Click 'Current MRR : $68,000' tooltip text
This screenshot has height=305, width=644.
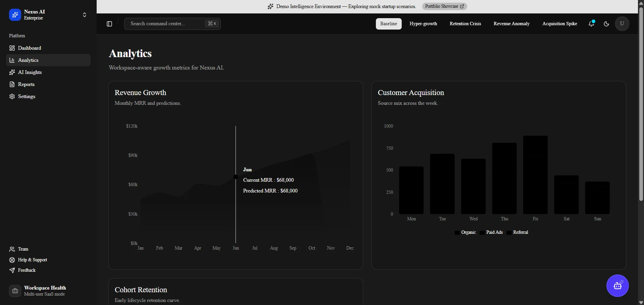[x=268, y=180]
